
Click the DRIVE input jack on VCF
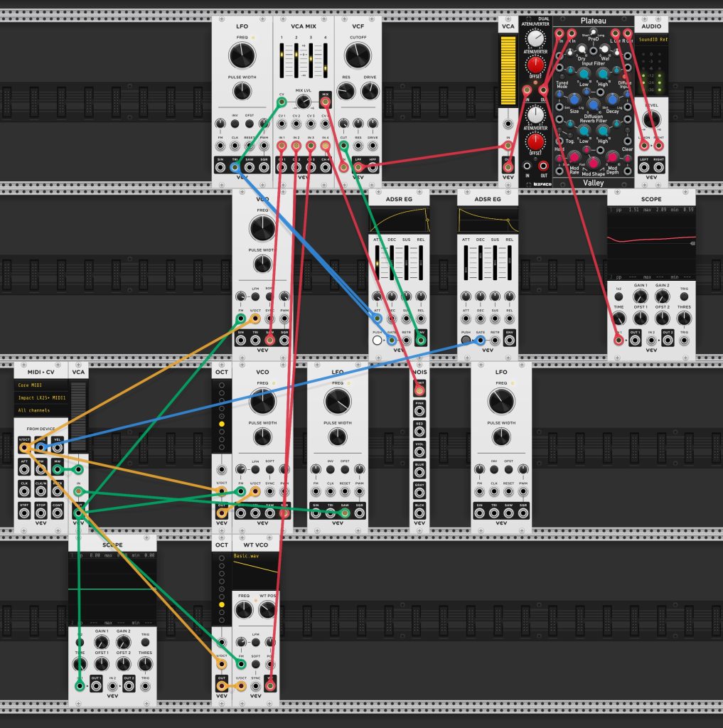click(373, 146)
